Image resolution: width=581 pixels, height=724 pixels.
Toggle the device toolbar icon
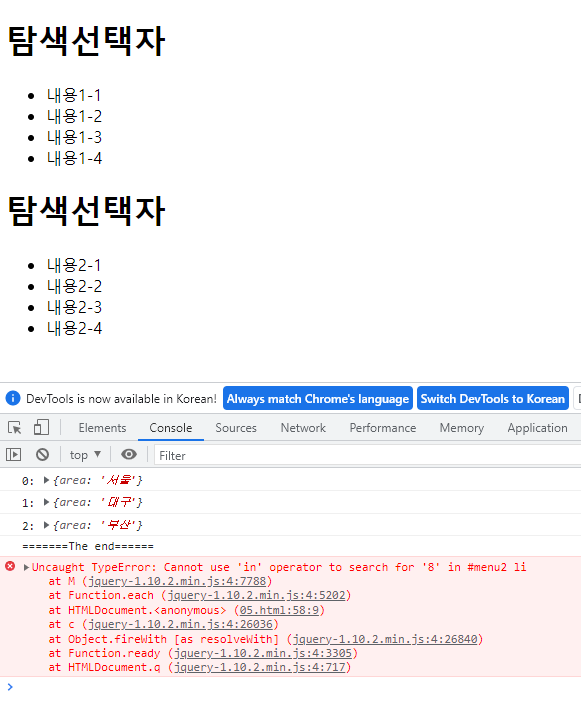[41, 428]
